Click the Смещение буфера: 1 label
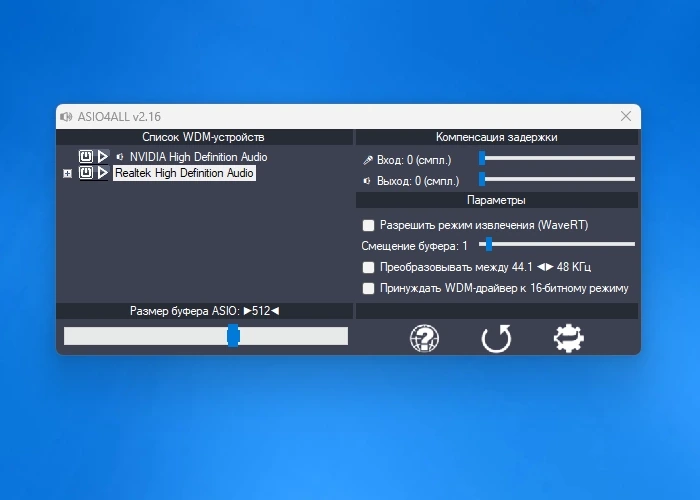 [x=414, y=246]
